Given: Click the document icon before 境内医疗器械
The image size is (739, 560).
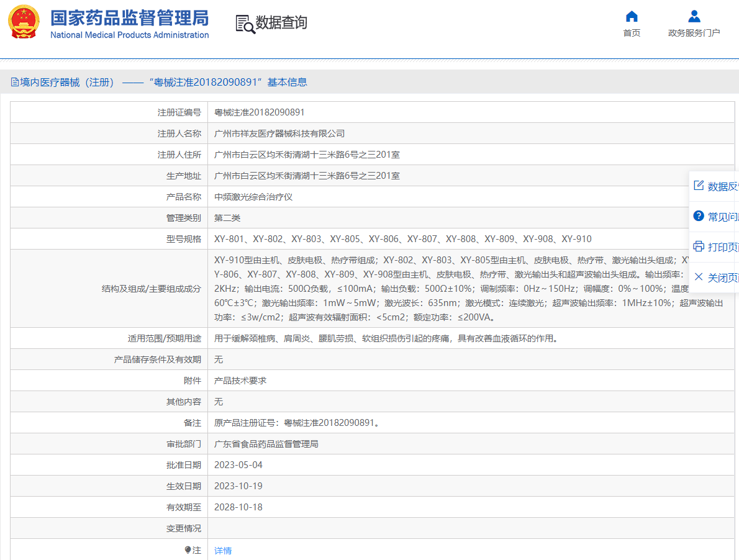Looking at the screenshot, I should coord(15,83).
